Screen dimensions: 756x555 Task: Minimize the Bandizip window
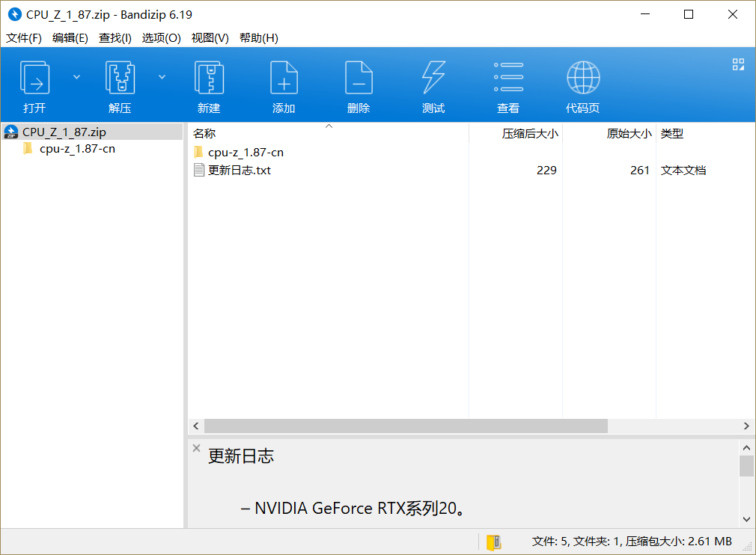coord(645,14)
